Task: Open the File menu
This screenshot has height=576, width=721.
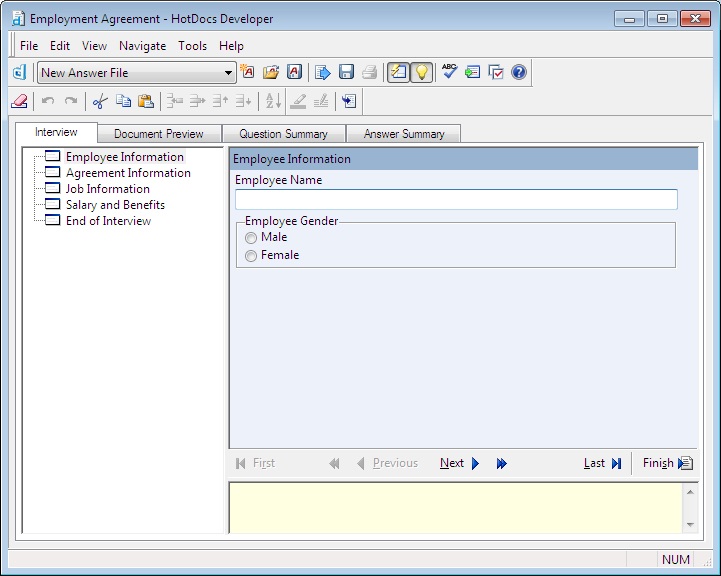Action: (29, 46)
